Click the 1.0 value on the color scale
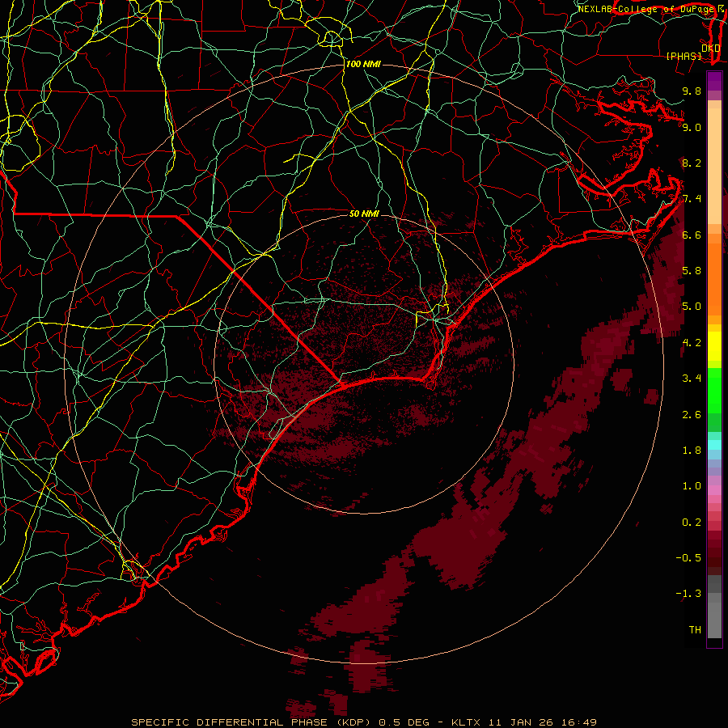 pyautogui.click(x=692, y=486)
